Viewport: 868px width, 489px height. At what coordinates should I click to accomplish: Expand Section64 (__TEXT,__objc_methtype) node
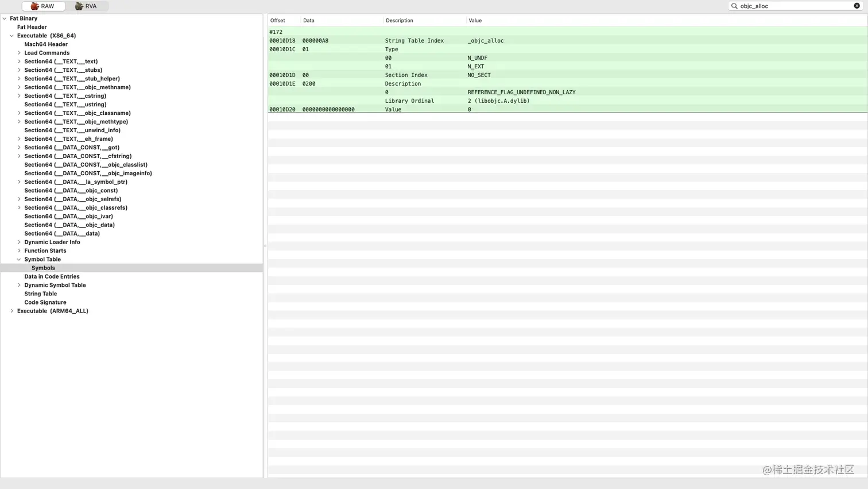coord(19,122)
